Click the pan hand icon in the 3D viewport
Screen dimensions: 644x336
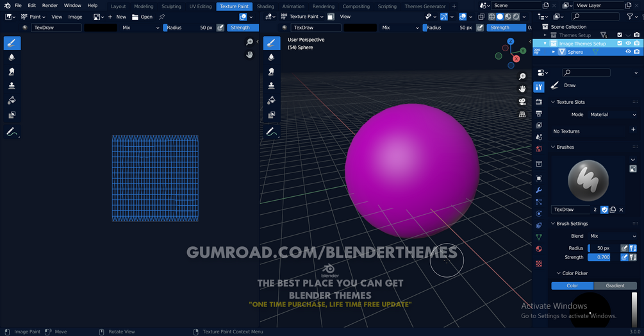522,88
